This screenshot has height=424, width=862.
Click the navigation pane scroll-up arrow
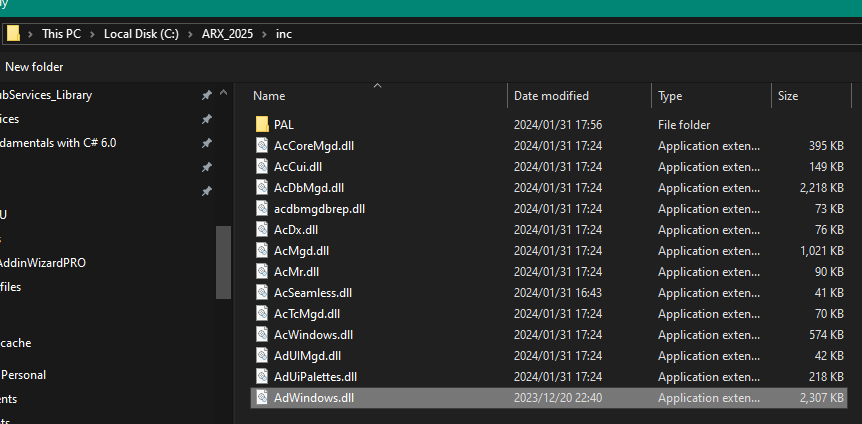(x=223, y=93)
